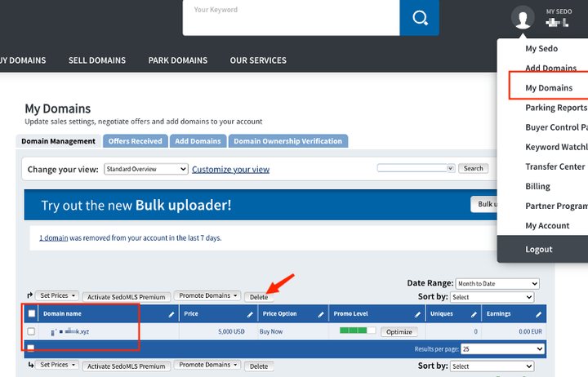Expand the top Promote Domains dropdown button
The width and height of the screenshot is (588, 377).
coord(207,295)
